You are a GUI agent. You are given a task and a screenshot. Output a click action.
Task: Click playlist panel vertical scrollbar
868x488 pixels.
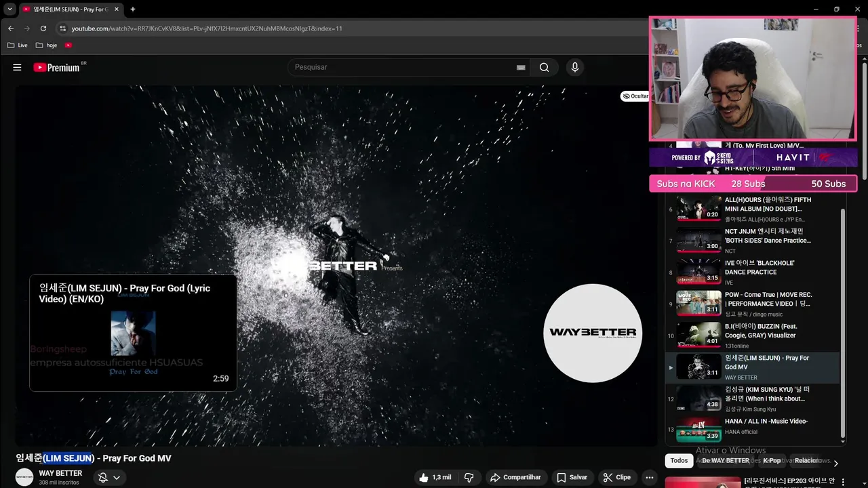tap(844, 322)
